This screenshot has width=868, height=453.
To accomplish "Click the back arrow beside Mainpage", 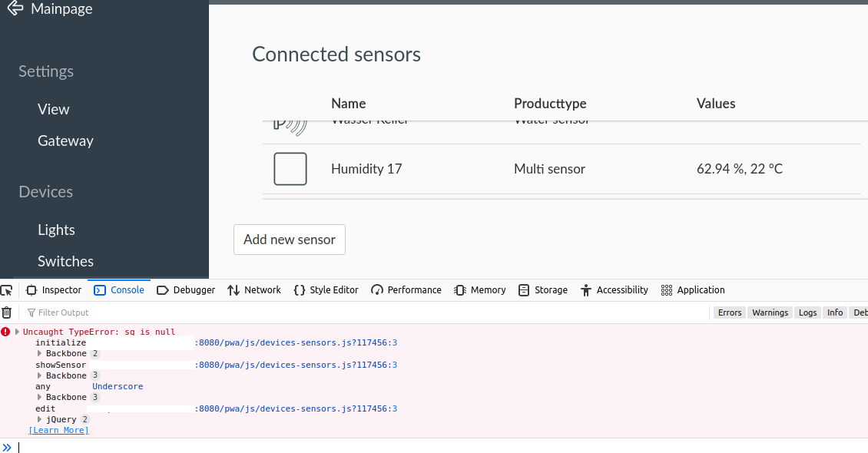I will point(15,9).
